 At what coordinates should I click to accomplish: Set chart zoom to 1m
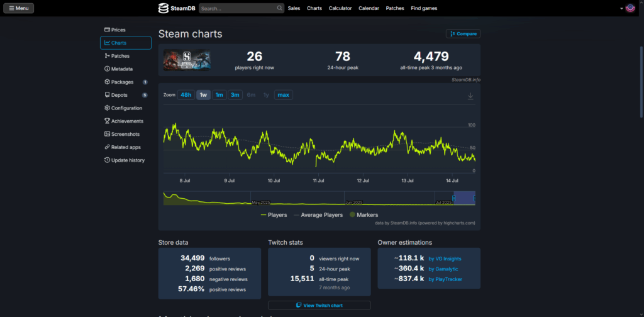pyautogui.click(x=219, y=95)
